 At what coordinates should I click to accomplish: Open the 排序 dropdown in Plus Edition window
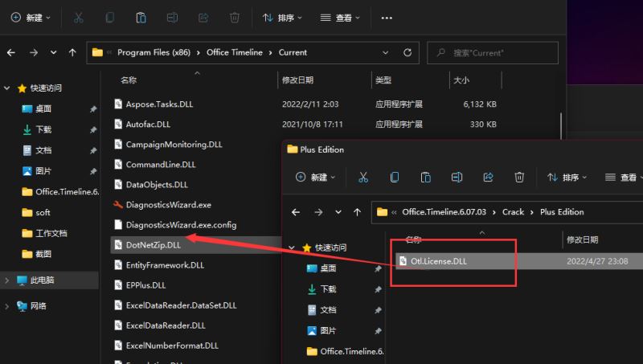pos(567,177)
